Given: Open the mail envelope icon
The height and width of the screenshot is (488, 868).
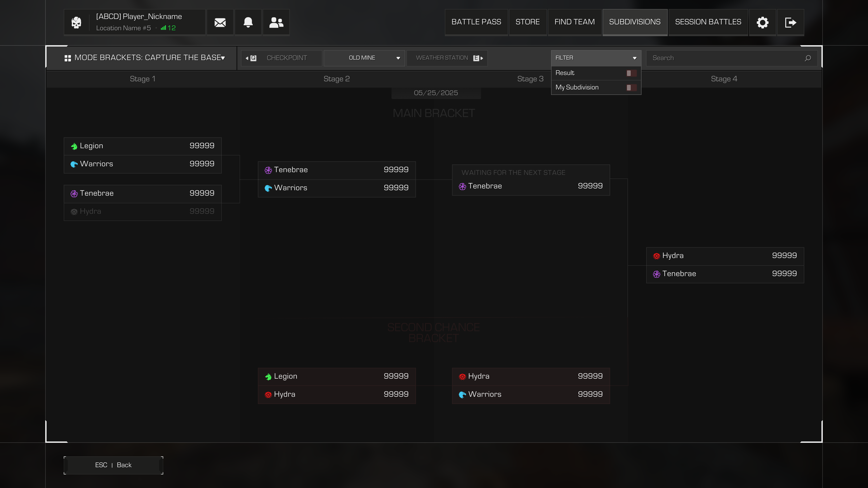Looking at the screenshot, I should [220, 23].
